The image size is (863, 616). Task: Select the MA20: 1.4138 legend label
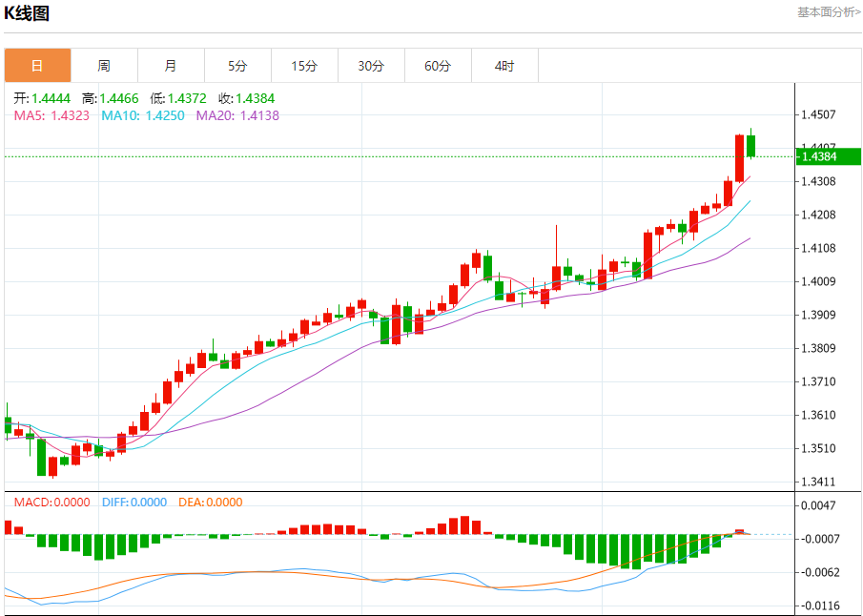pyautogui.click(x=237, y=115)
